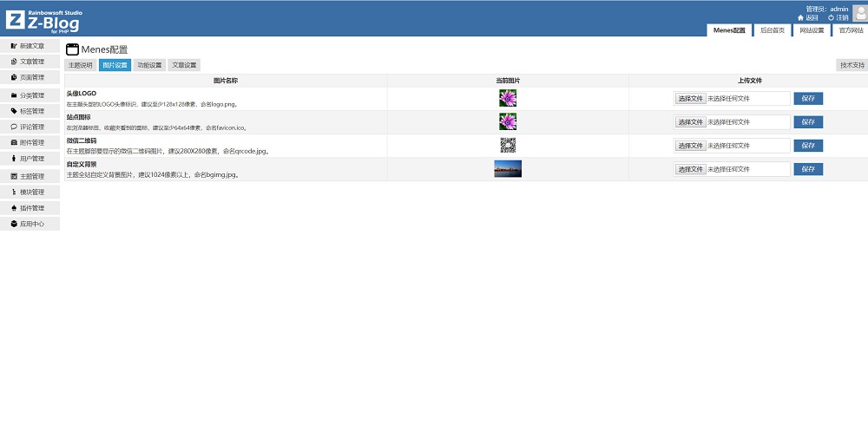The image size is (868, 431).
Task: Choose file for the 头像LOGO upload
Action: [x=690, y=99]
